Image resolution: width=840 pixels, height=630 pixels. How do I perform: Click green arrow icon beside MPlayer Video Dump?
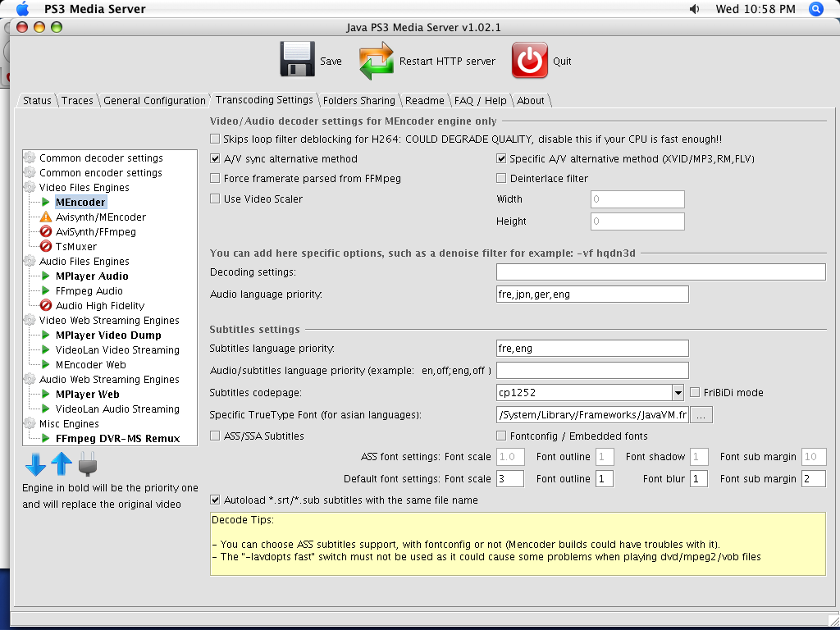(46, 335)
